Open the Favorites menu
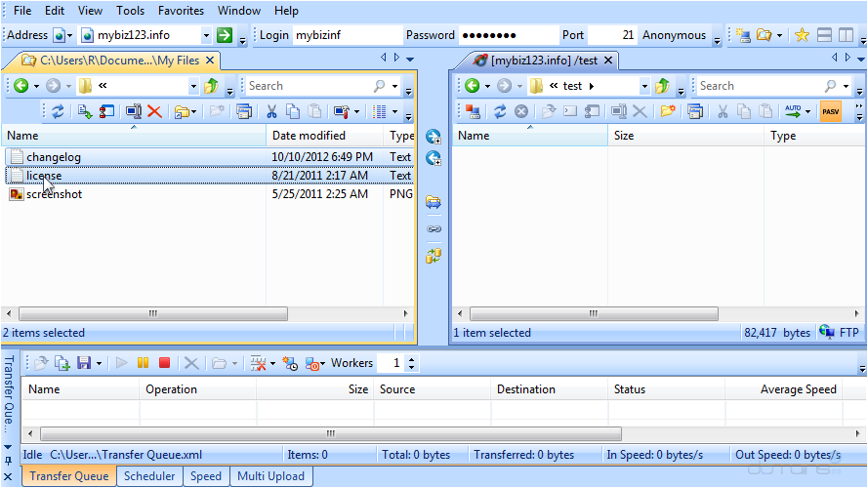Screen dimensions: 868x488 tap(181, 11)
